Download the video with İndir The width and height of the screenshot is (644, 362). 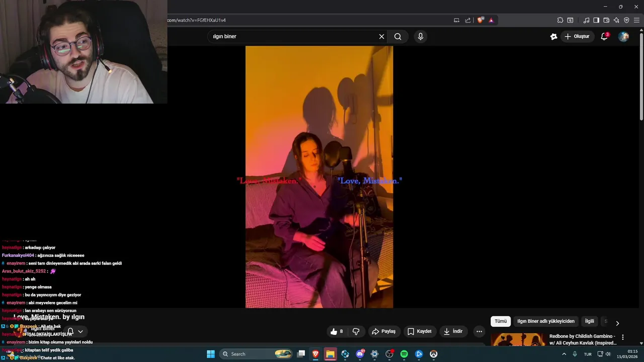[453, 331]
